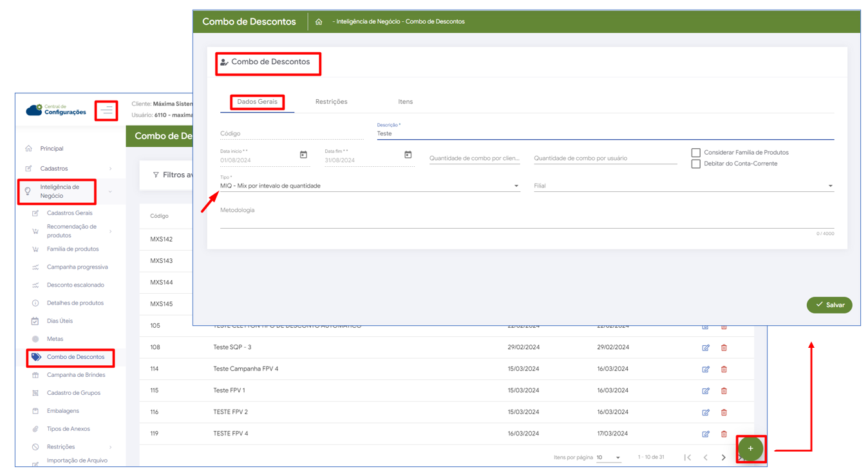Click the green plus add button
The width and height of the screenshot is (868, 476).
750,449
